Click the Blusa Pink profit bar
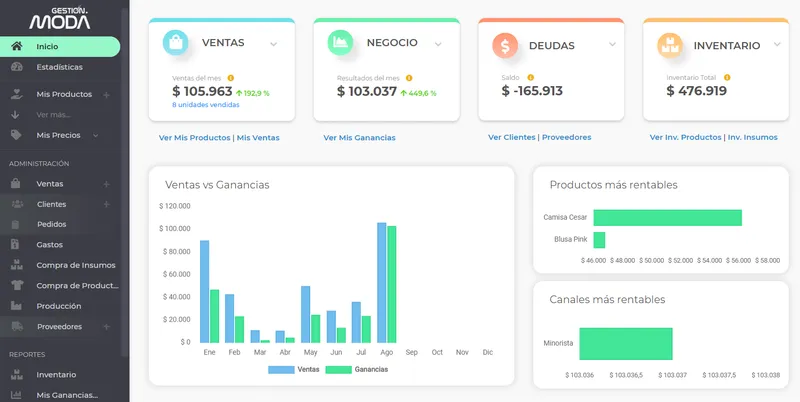This screenshot has width=800, height=402. 599,240
